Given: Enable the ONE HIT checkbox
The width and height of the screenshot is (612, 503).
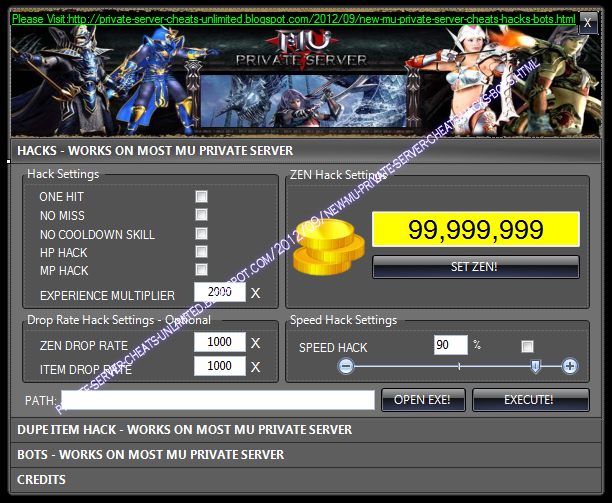Looking at the screenshot, I should [201, 196].
